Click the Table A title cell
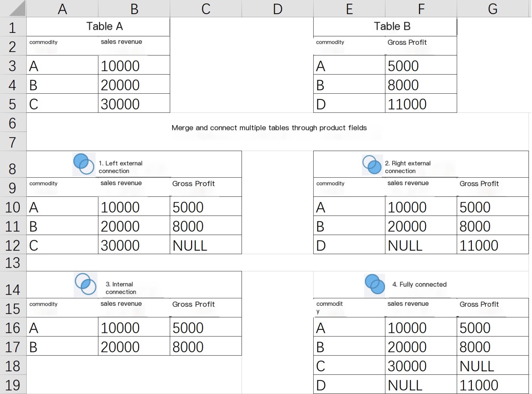 point(104,26)
